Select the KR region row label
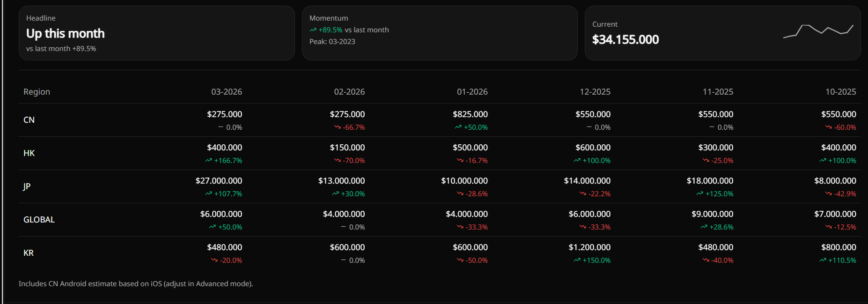The image size is (868, 304). tap(29, 253)
